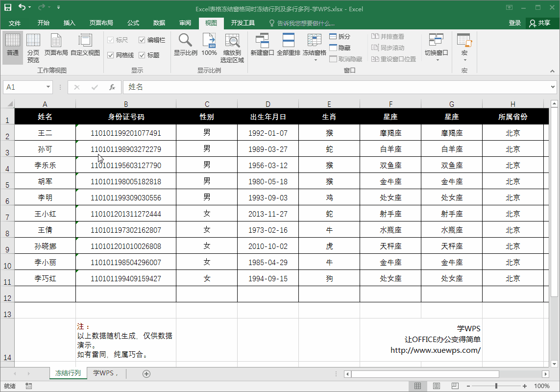Click the confirm checkmark in formula bar
Viewport: 560px width, 392px height.
coord(95,87)
